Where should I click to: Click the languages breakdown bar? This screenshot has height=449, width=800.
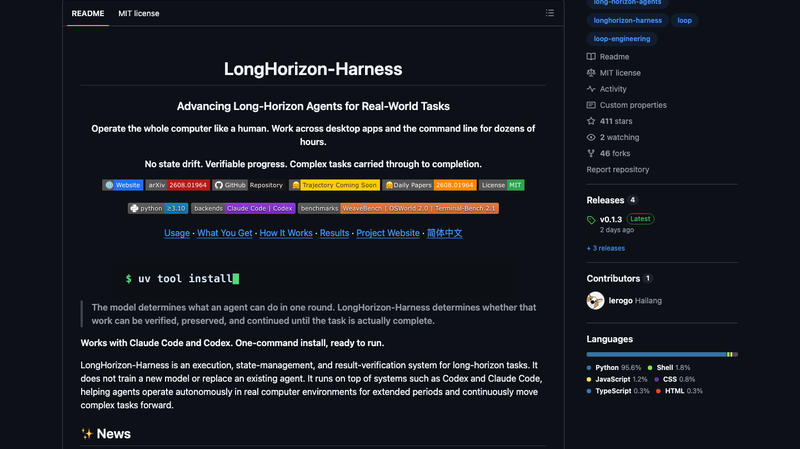pyautogui.click(x=662, y=354)
